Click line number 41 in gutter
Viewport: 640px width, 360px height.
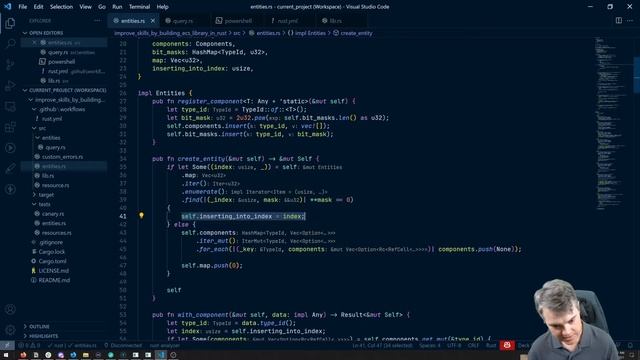[x=123, y=216]
